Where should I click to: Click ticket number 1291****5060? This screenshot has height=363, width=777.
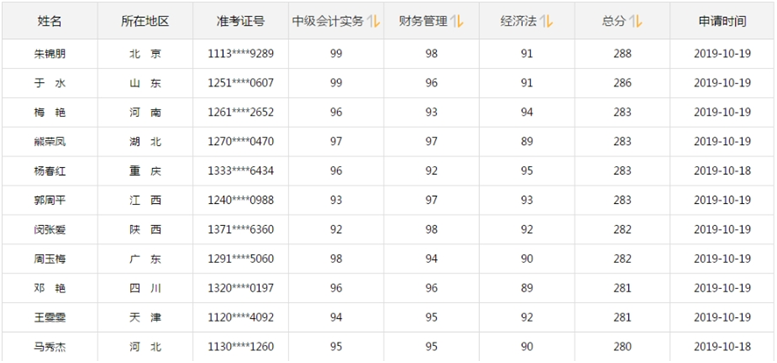(x=240, y=259)
